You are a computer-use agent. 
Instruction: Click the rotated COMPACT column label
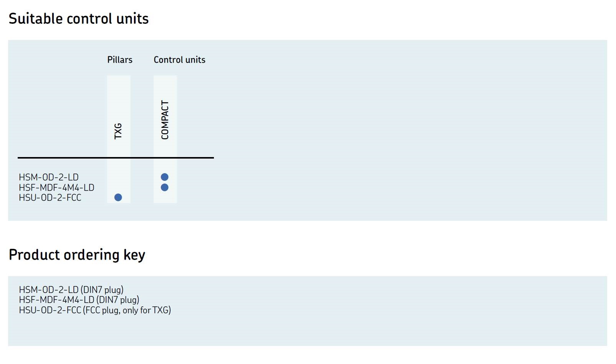pos(165,120)
